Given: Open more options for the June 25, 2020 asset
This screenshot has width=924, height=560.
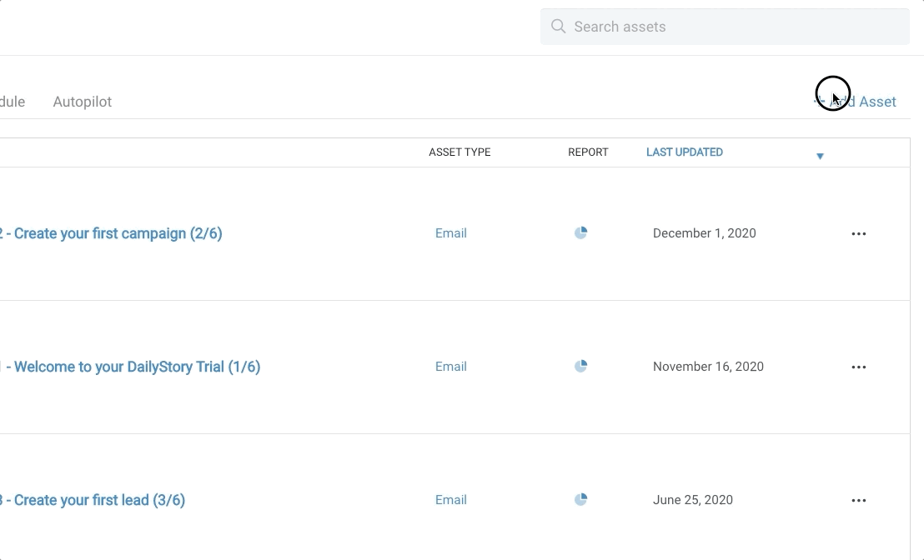Looking at the screenshot, I should (858, 501).
